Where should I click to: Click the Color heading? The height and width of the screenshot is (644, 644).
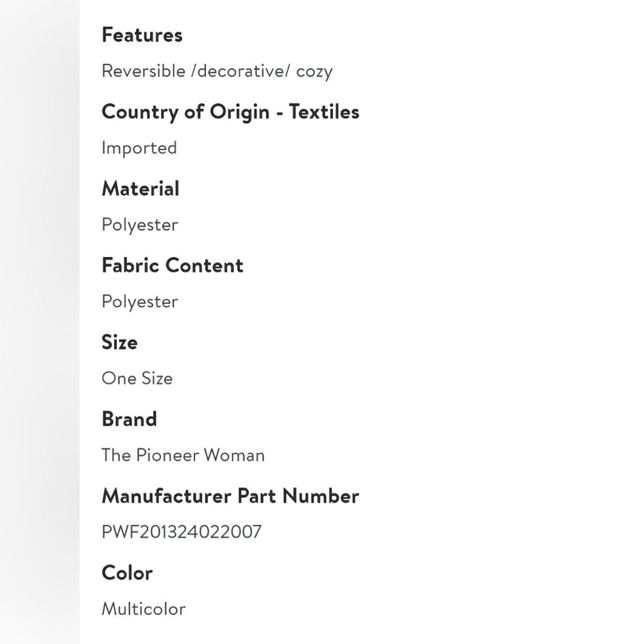[127, 573]
